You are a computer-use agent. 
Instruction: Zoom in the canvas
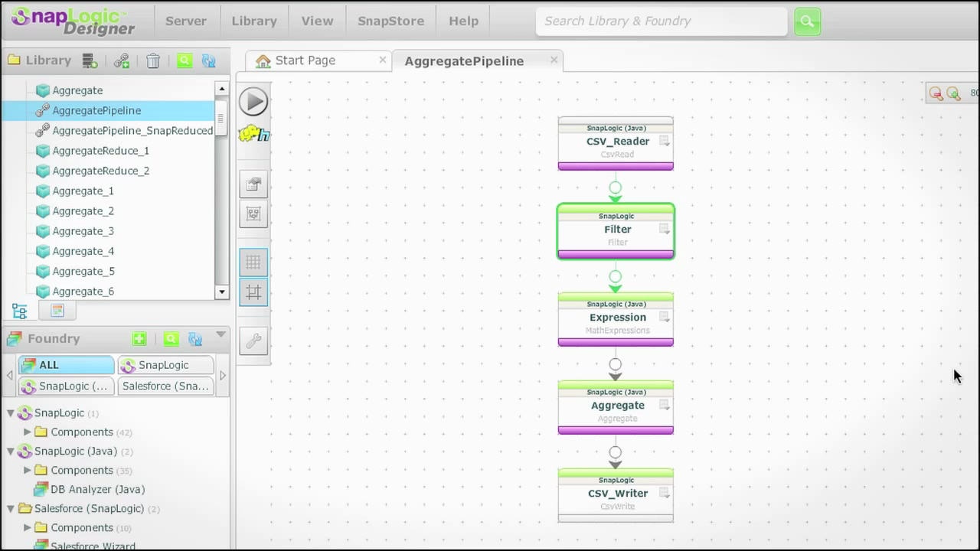(x=953, y=93)
